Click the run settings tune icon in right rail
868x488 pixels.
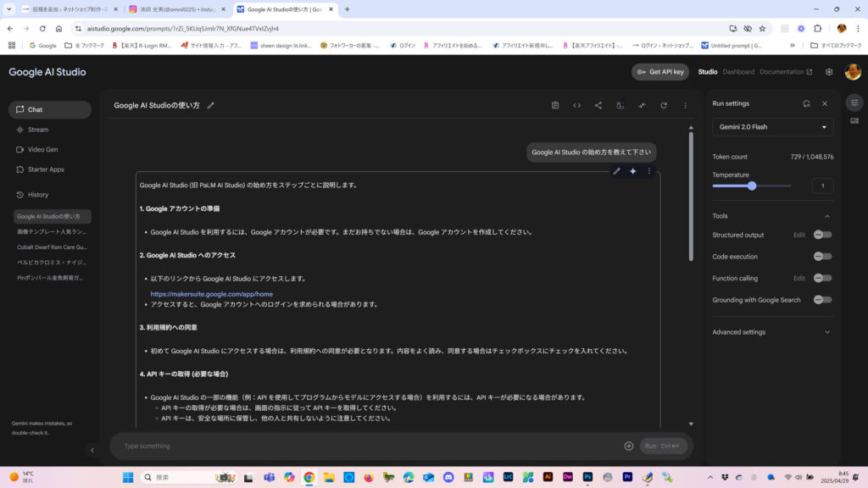pyautogui.click(x=854, y=103)
